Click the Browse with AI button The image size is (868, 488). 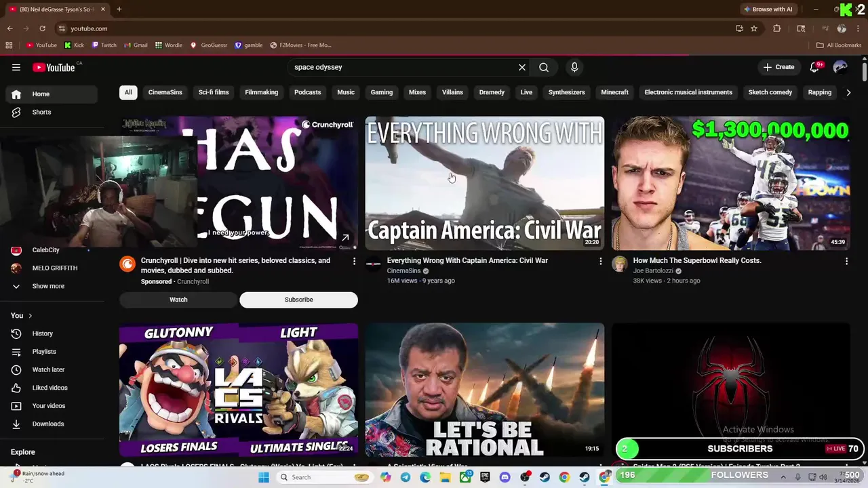point(768,9)
